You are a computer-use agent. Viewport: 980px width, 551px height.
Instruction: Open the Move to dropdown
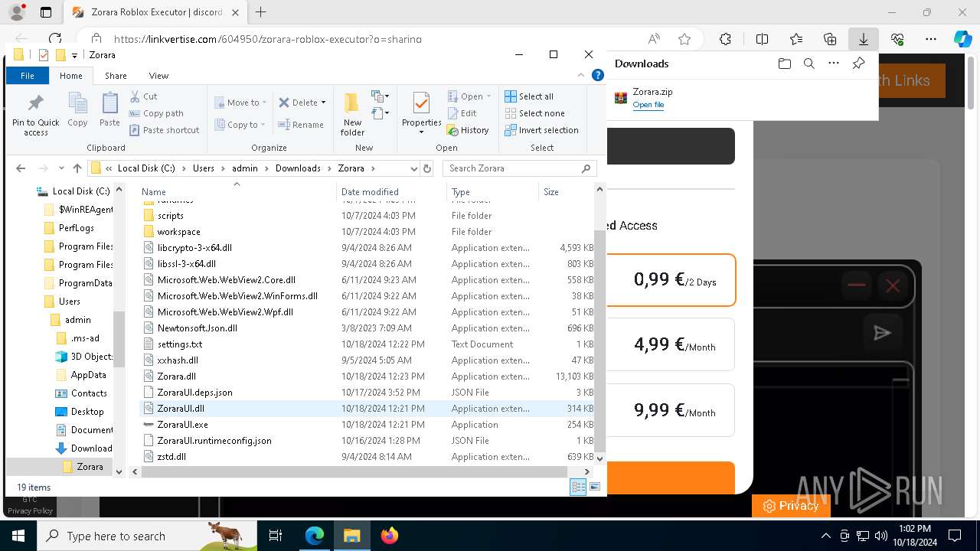[241, 103]
